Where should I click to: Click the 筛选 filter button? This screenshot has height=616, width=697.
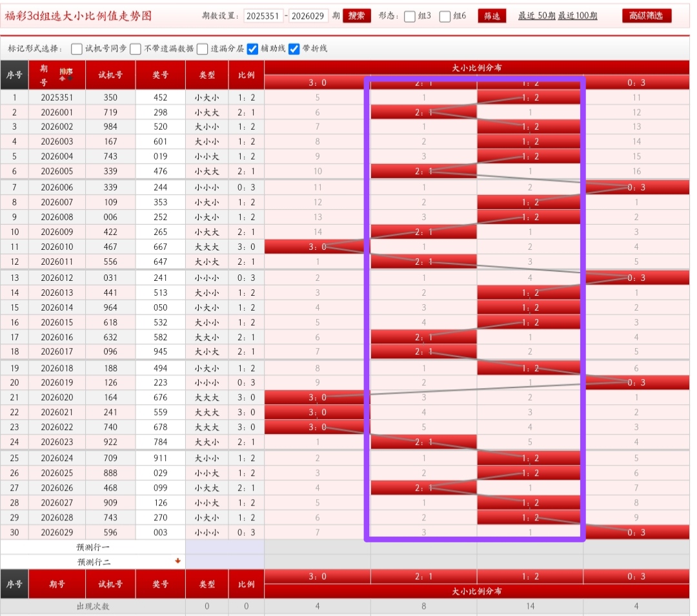pyautogui.click(x=491, y=16)
